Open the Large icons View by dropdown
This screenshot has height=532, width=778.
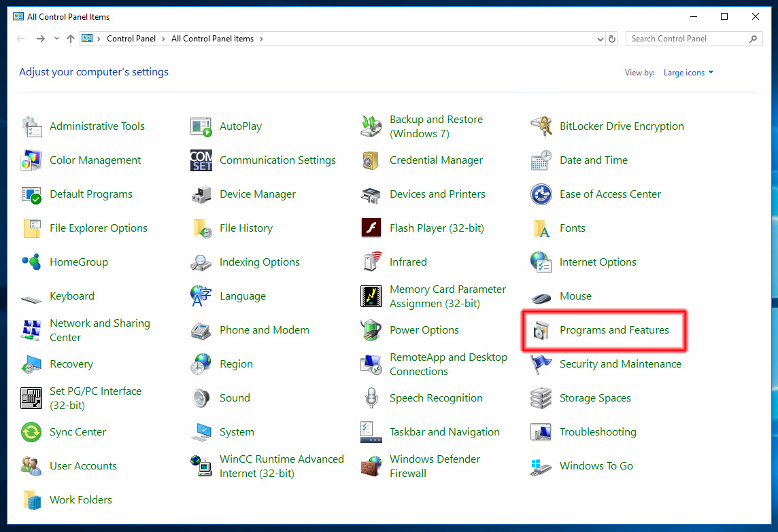(689, 73)
